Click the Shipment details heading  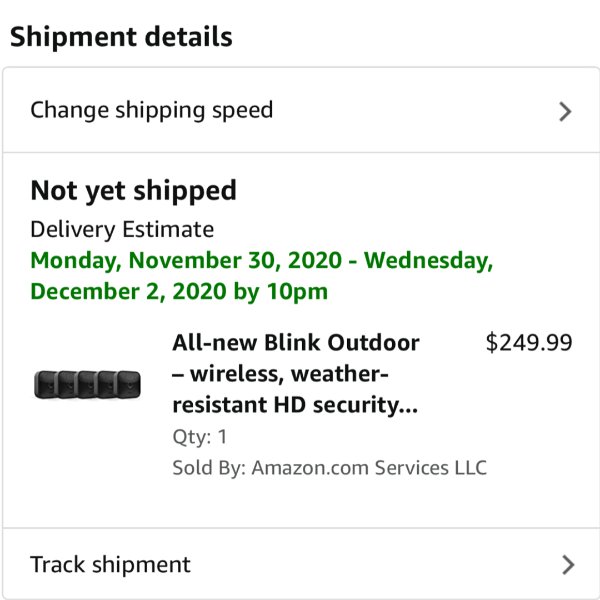[x=121, y=37]
